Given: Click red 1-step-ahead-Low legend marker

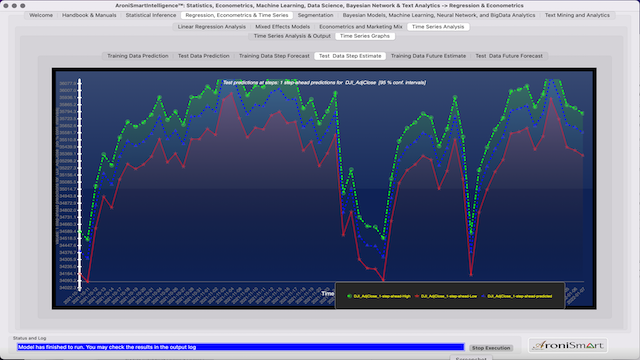Looking at the screenshot, I should coord(417,296).
